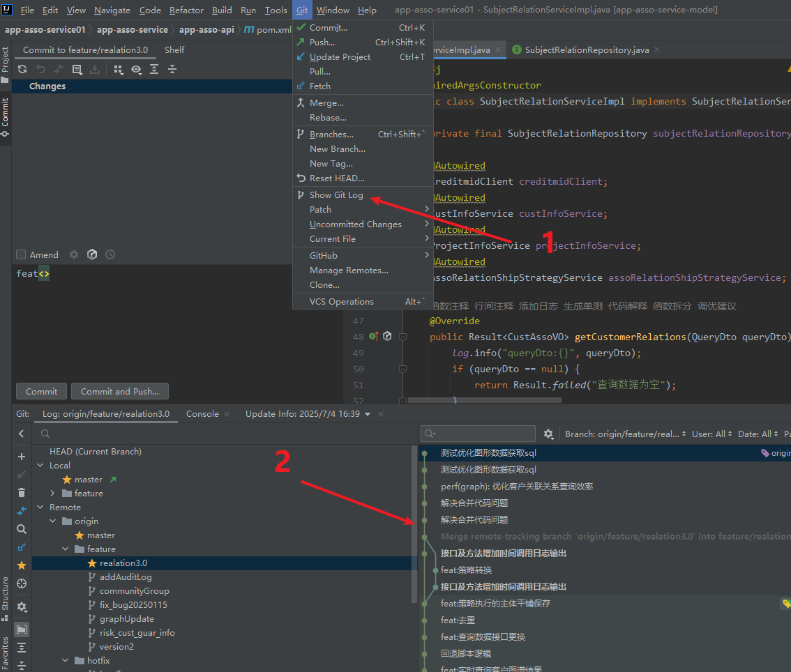This screenshot has height=672, width=791.
Task: Toggle the Structure tool window stripe button
Action: (x=5, y=599)
